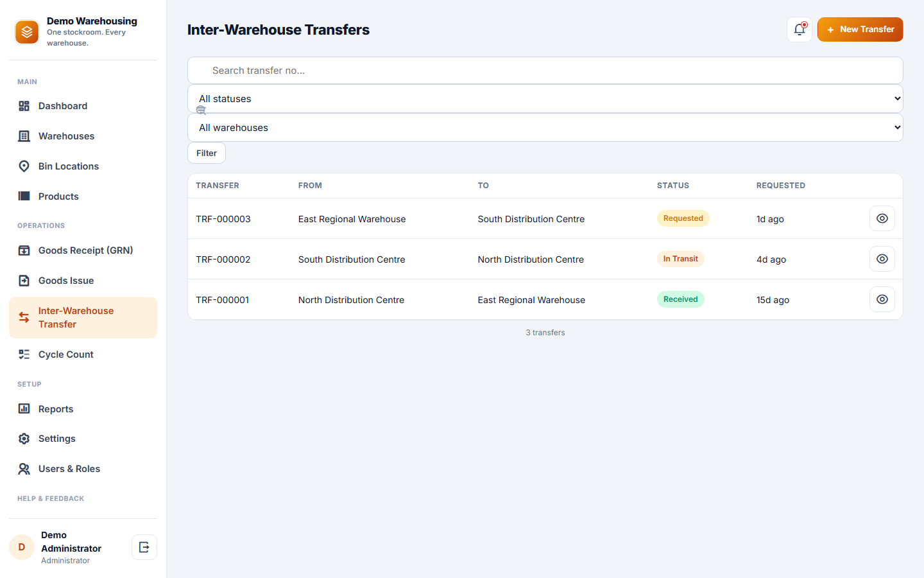Image resolution: width=924 pixels, height=578 pixels.
Task: Go to Dashboard menu item
Action: coord(83,106)
